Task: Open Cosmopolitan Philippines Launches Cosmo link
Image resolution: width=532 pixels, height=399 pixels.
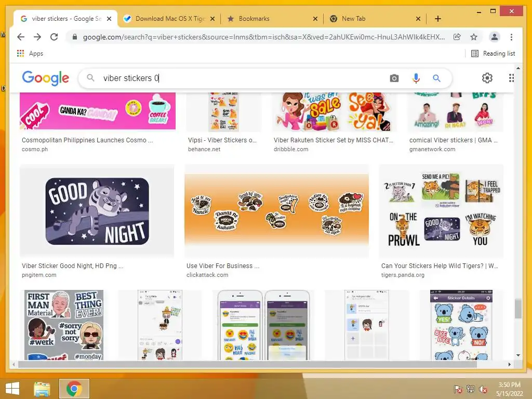Action: click(x=87, y=140)
